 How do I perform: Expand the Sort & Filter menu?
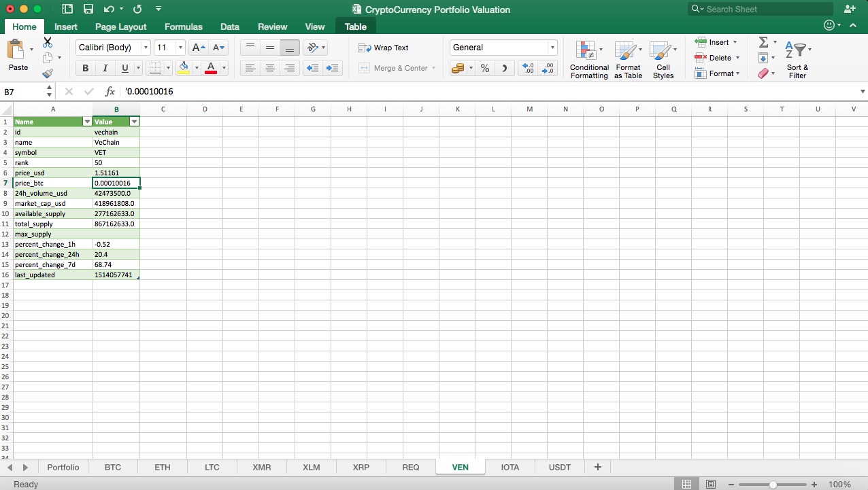coord(797,60)
